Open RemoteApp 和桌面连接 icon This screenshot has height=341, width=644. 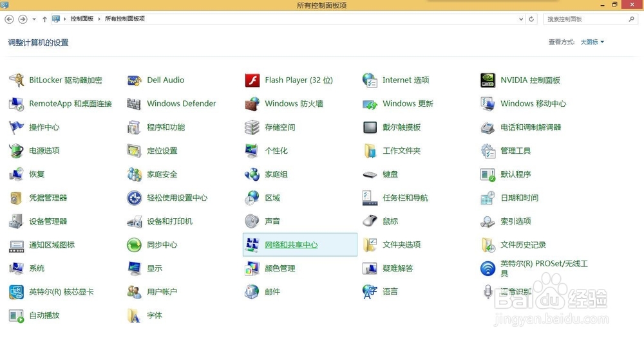coord(17,104)
